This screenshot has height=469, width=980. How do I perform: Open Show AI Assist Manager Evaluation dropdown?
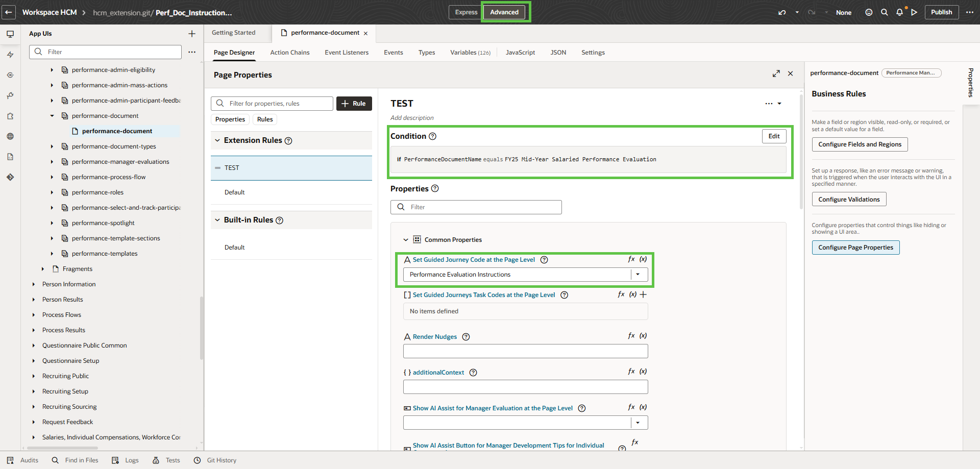pos(638,423)
